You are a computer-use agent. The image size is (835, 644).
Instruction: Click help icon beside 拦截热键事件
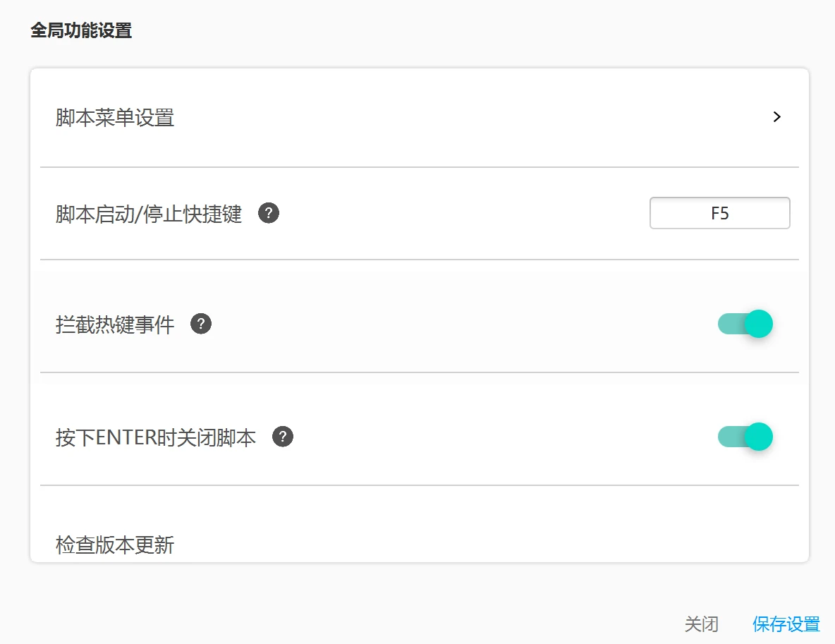[x=201, y=324]
